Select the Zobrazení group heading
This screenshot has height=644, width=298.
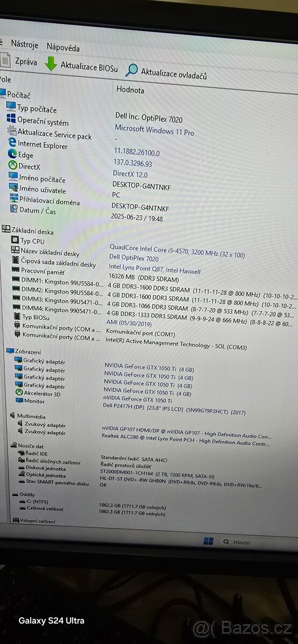click(24, 352)
